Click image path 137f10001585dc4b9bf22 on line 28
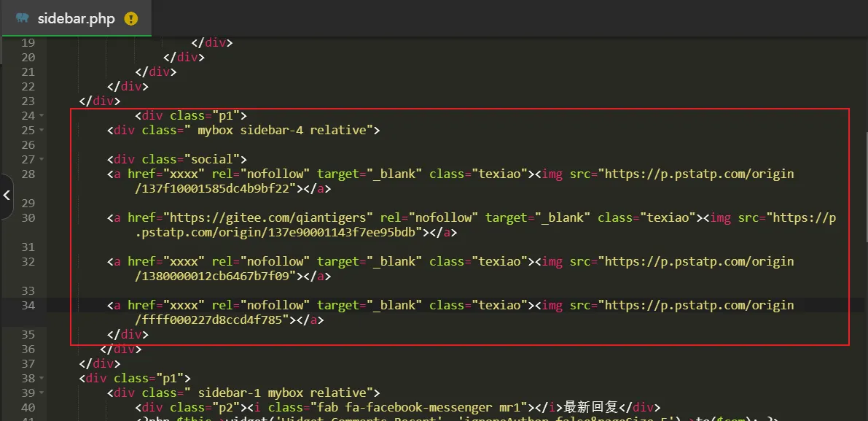Screen dimensions: 868x421 (216, 189)
